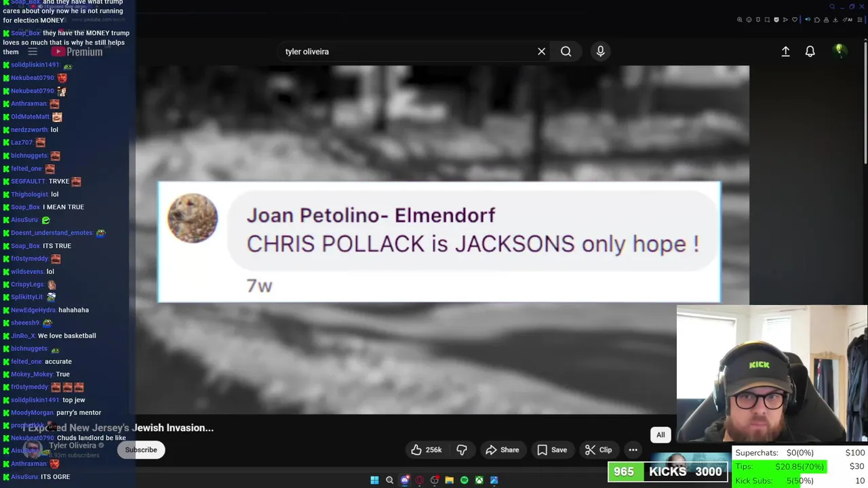Open Xbox app from taskbar

[479, 480]
